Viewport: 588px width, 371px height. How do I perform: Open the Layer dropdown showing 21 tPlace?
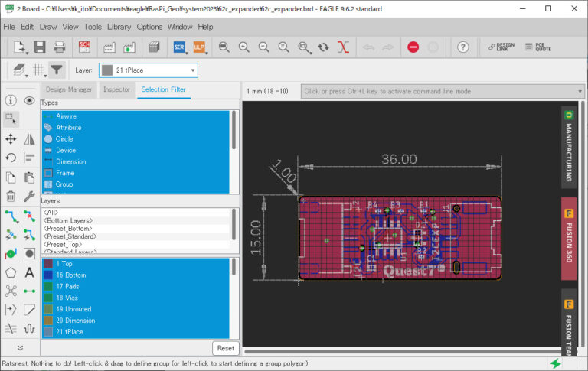[148, 70]
